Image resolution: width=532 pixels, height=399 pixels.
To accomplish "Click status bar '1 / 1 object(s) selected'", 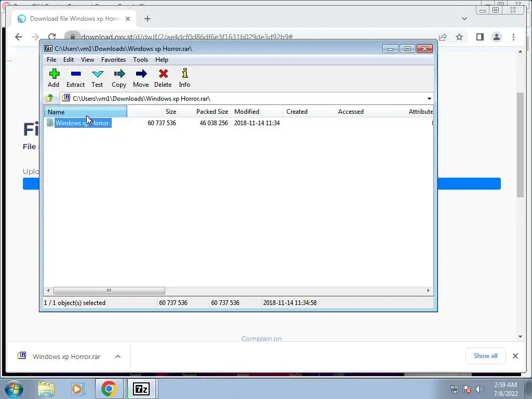I will (x=75, y=303).
